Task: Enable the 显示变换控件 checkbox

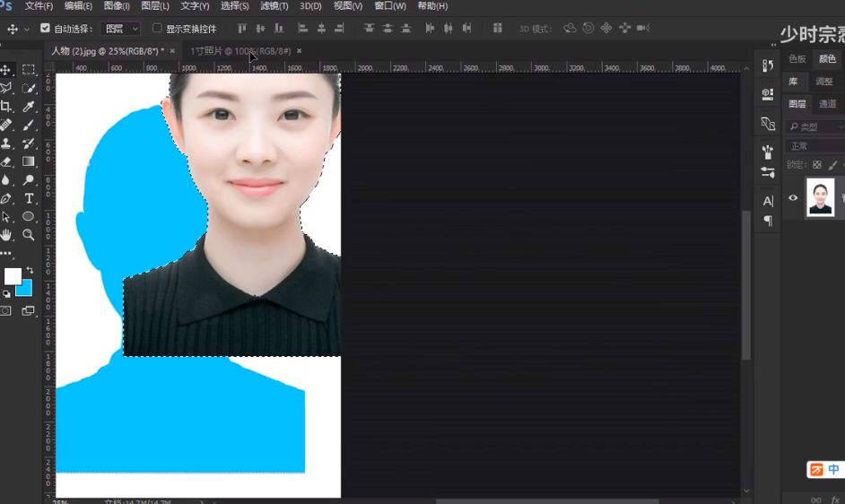Action: [157, 28]
